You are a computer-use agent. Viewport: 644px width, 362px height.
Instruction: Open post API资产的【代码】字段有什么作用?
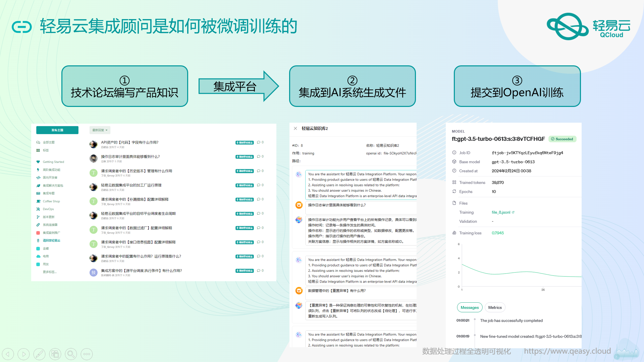click(x=130, y=142)
